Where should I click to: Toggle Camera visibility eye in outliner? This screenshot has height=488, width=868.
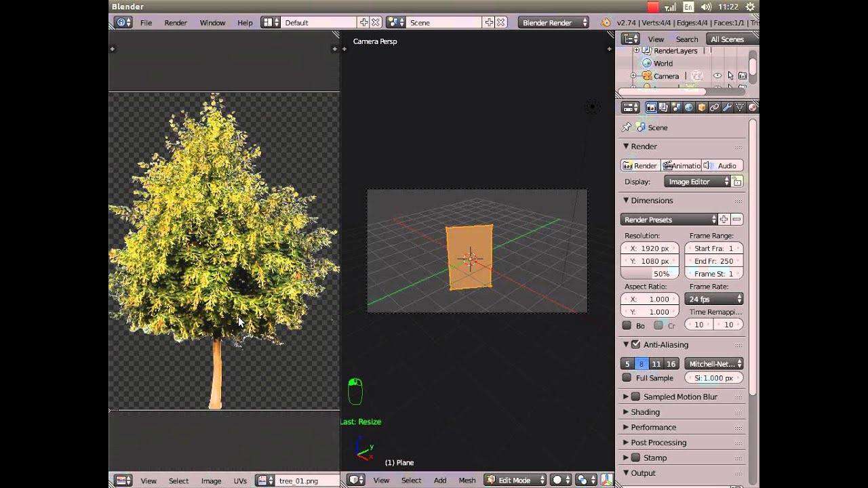[x=717, y=76]
